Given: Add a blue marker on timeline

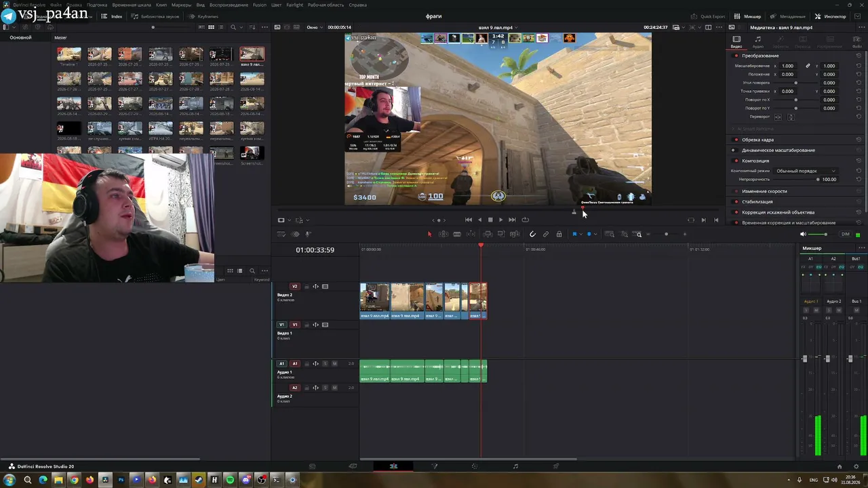Looking at the screenshot, I should point(589,235).
